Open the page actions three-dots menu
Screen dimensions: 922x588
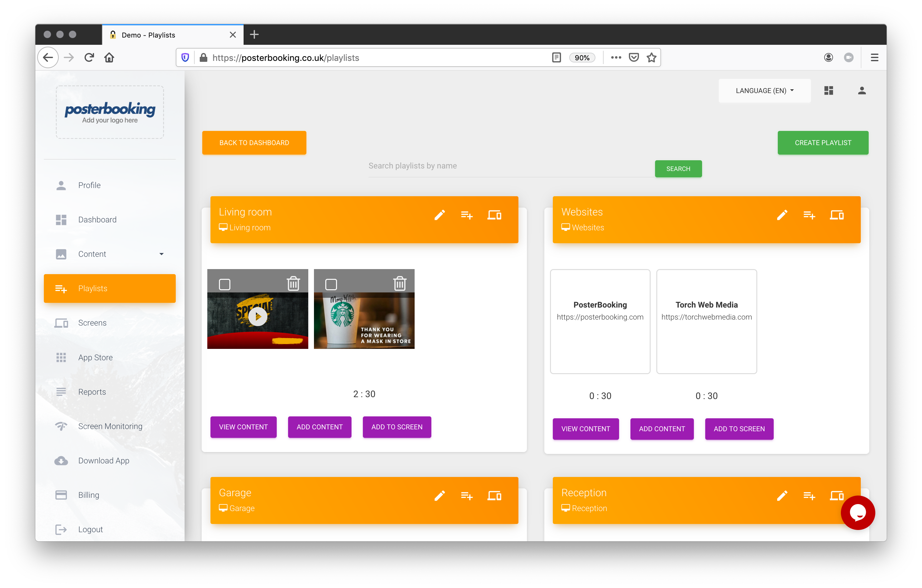(x=616, y=57)
